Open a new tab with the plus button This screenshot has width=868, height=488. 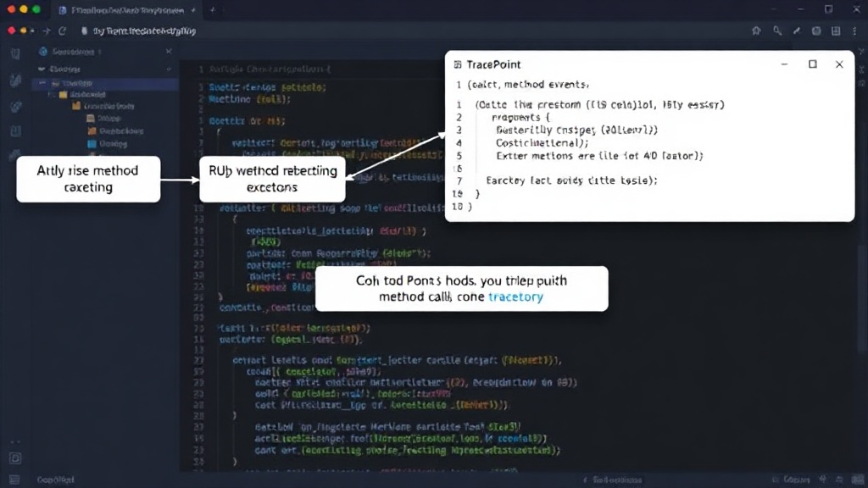(x=213, y=10)
